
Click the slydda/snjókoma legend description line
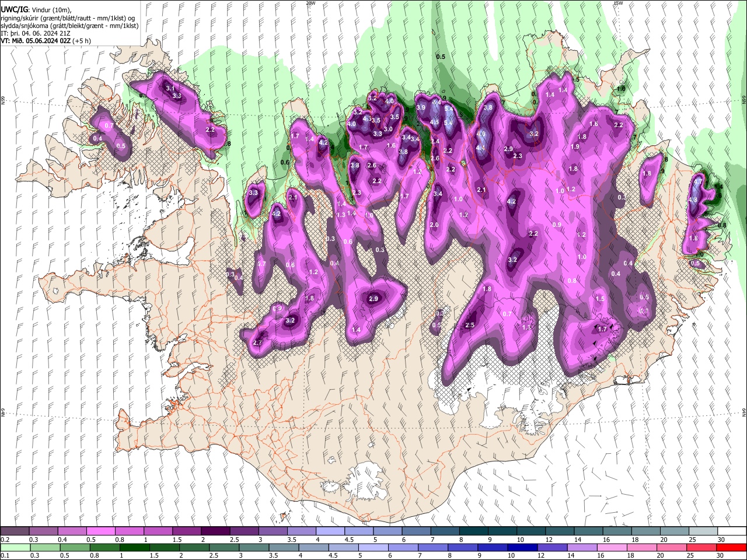(69, 26)
